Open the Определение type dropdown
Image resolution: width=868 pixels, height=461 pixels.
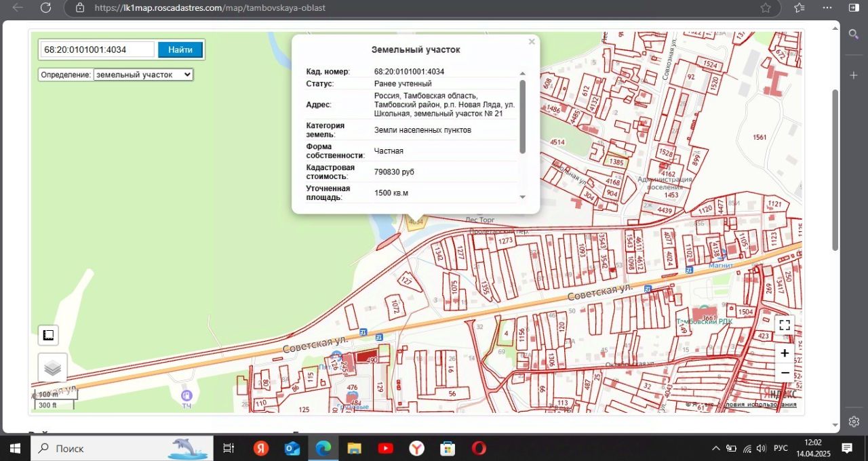coord(143,75)
